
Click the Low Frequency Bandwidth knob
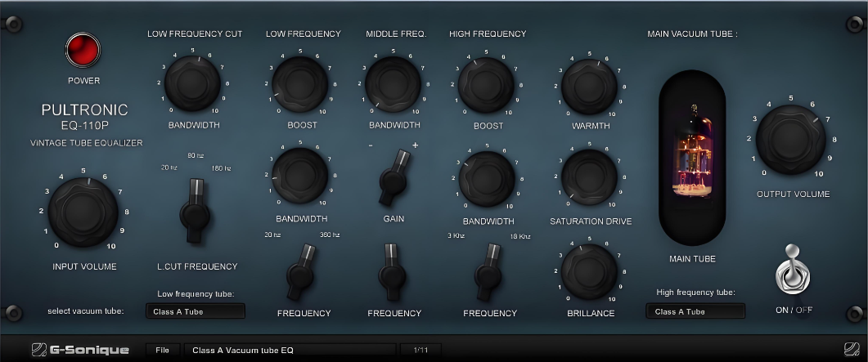click(x=300, y=176)
